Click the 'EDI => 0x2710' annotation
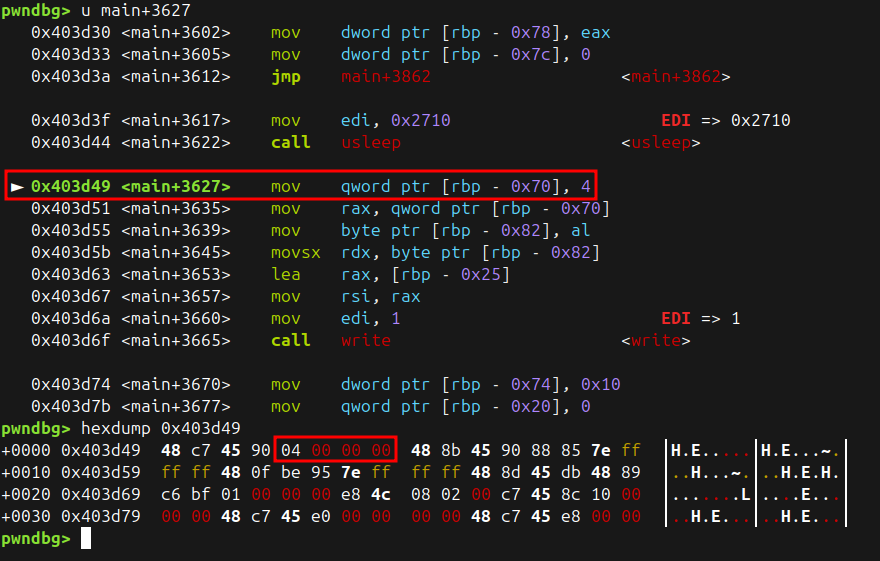The height and width of the screenshot is (561, 880). click(725, 120)
